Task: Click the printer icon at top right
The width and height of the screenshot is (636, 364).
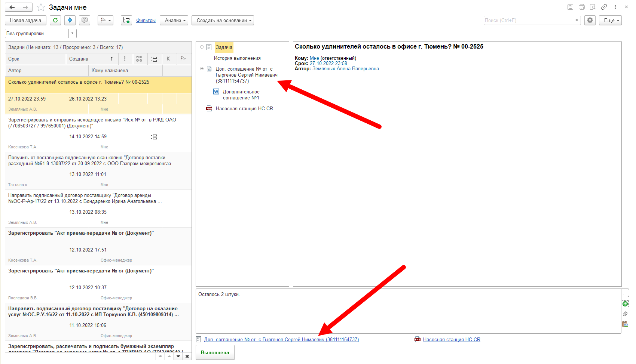Action: pyautogui.click(x=581, y=7)
